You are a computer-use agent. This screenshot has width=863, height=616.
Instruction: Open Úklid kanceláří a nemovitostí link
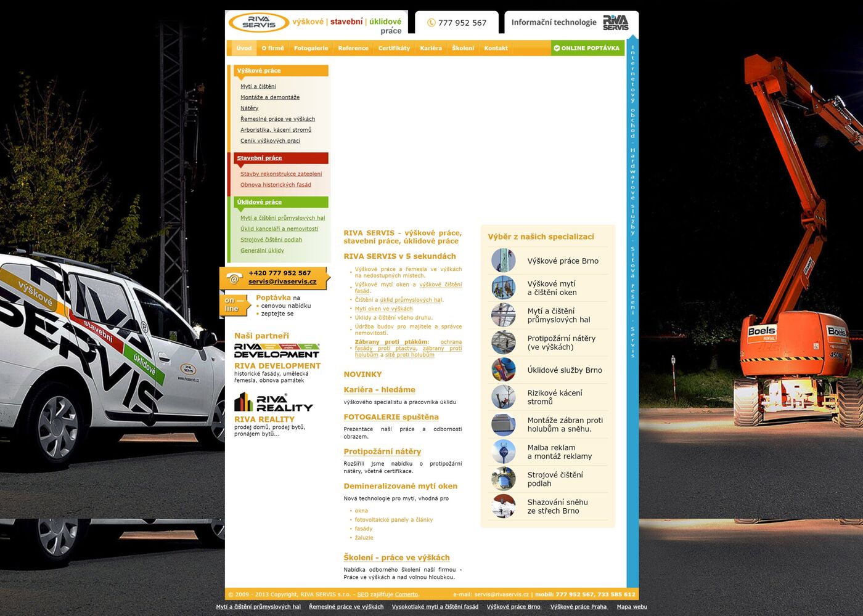pos(279,229)
